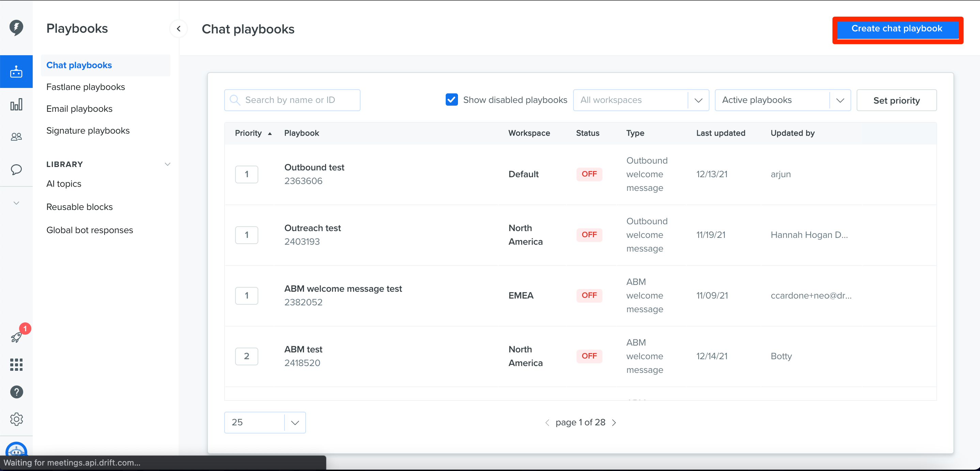Screen dimensions: 980x471
Task: Open Global bot responses
Action: point(89,230)
